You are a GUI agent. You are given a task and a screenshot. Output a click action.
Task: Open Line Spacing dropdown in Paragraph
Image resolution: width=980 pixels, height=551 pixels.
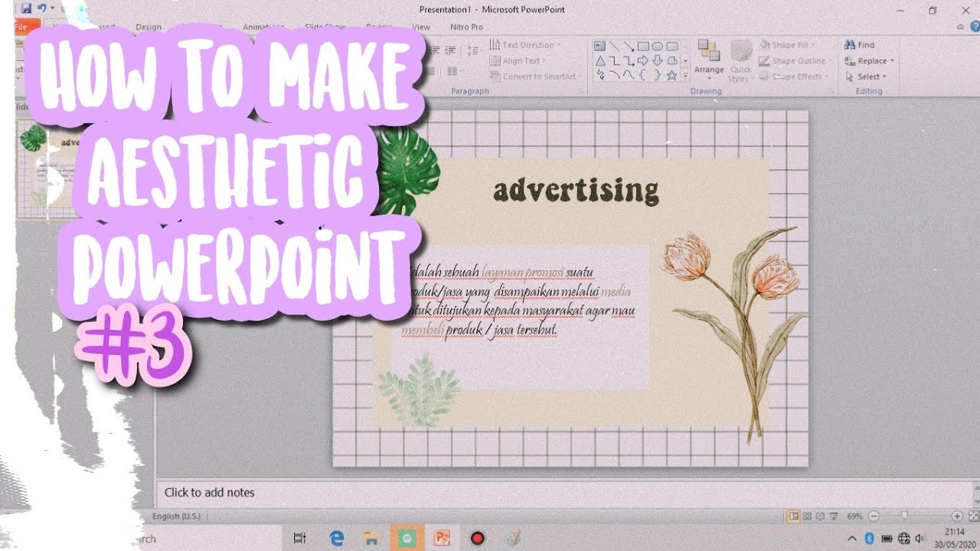click(475, 50)
